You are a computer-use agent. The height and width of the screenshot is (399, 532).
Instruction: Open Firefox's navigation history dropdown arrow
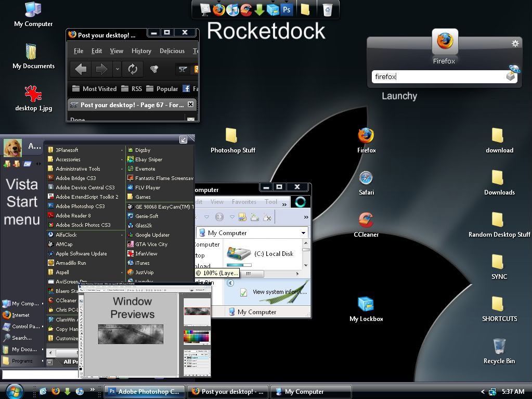pyautogui.click(x=117, y=69)
